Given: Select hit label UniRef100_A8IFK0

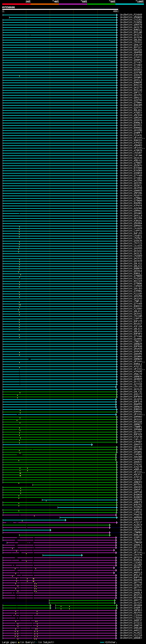Looking at the screenshot, I should [131, 613].
